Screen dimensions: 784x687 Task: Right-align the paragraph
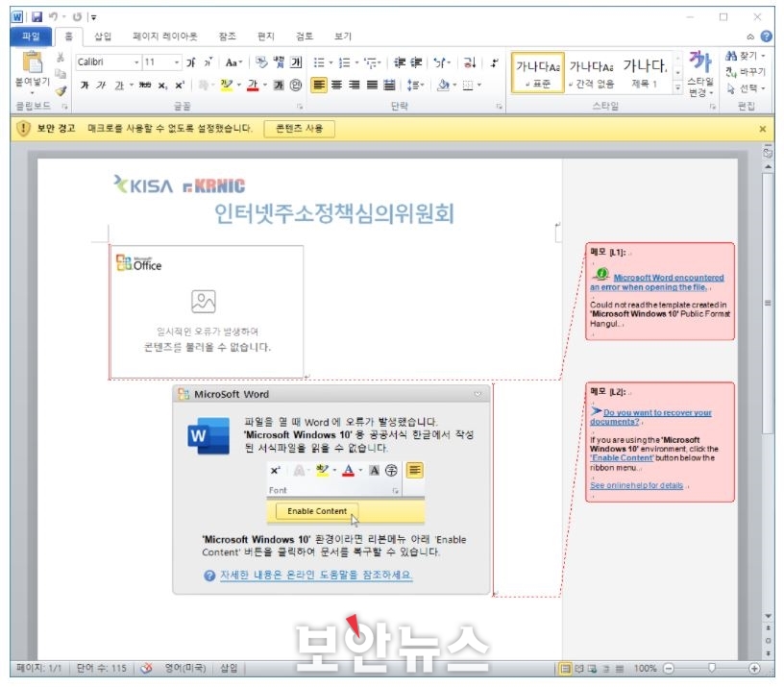pos(355,85)
